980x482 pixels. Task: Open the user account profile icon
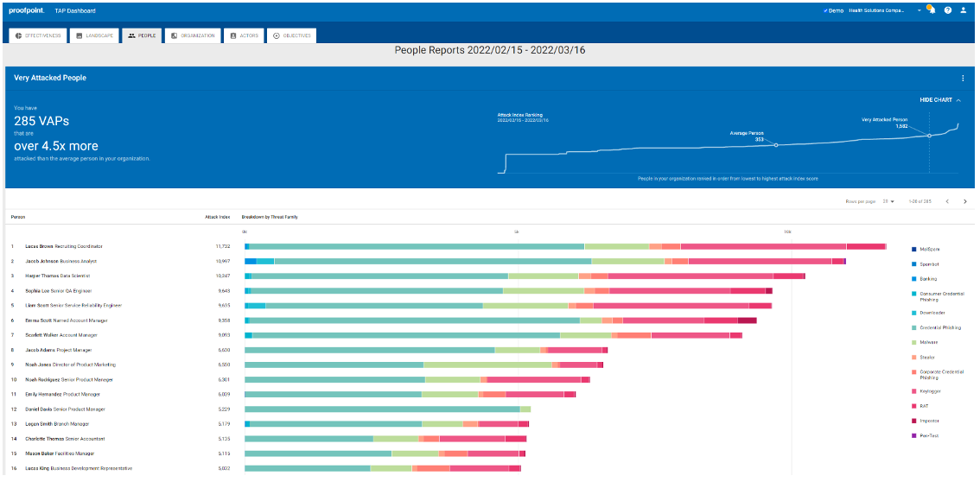[963, 10]
